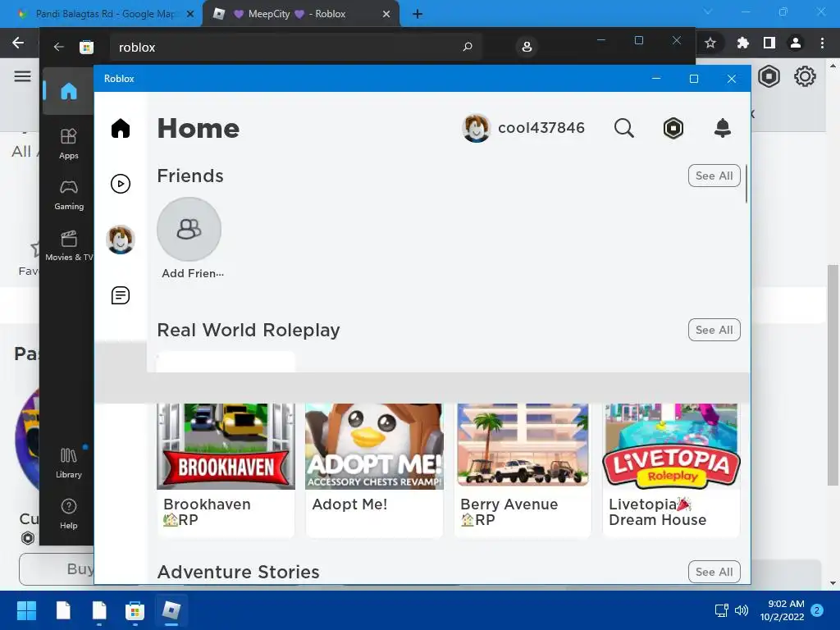Click the Roblox search magnifier icon
840x630 pixels.
[624, 128]
